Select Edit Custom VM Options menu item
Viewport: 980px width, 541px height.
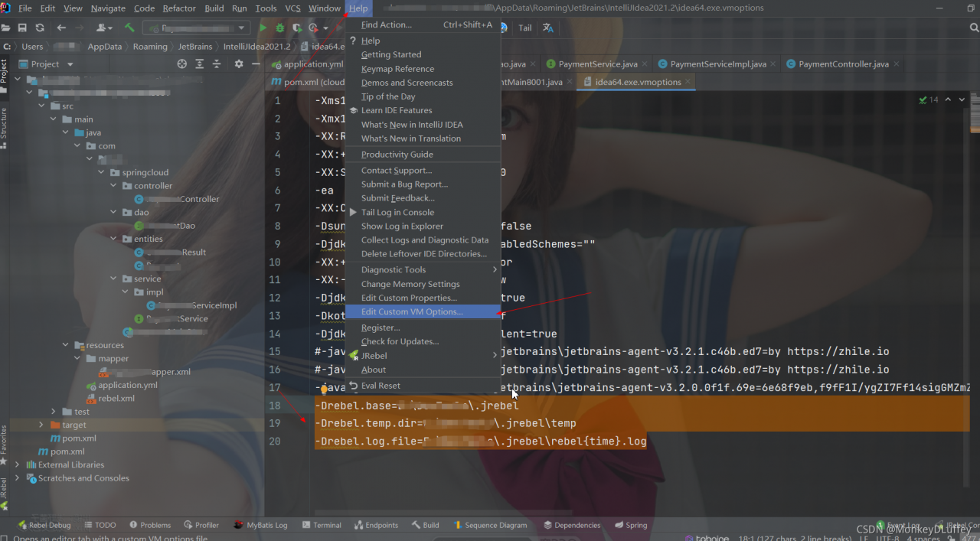(412, 311)
